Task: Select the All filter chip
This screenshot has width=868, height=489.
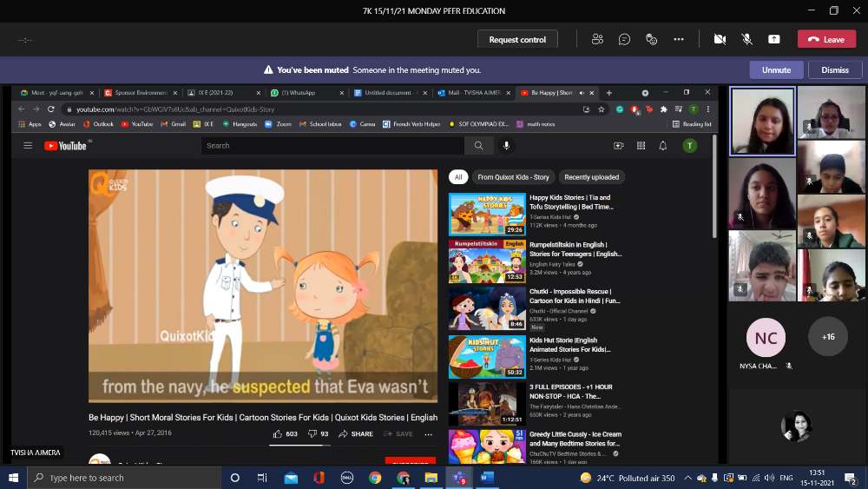Action: [x=458, y=177]
